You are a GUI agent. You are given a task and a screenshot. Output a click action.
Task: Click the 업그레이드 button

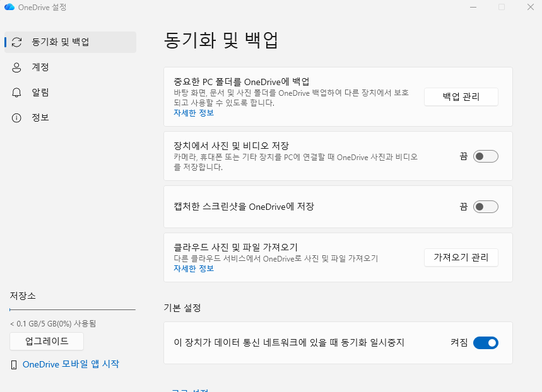[47, 341]
